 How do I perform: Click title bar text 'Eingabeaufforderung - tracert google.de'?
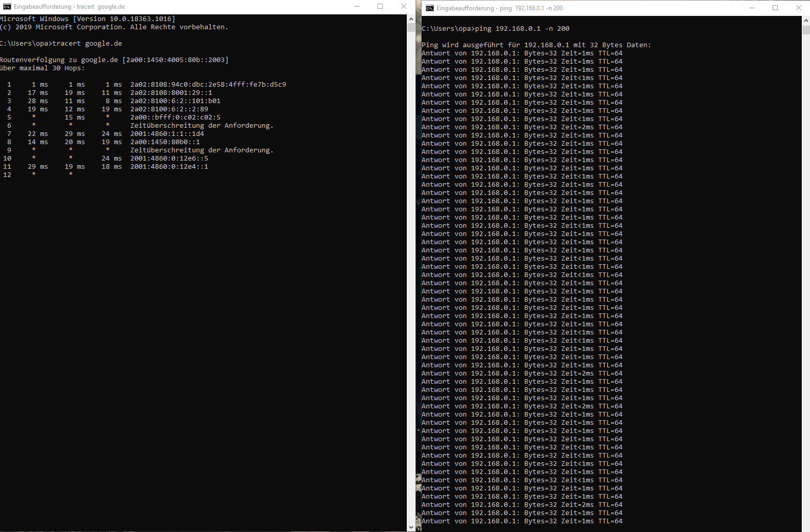(x=69, y=7)
